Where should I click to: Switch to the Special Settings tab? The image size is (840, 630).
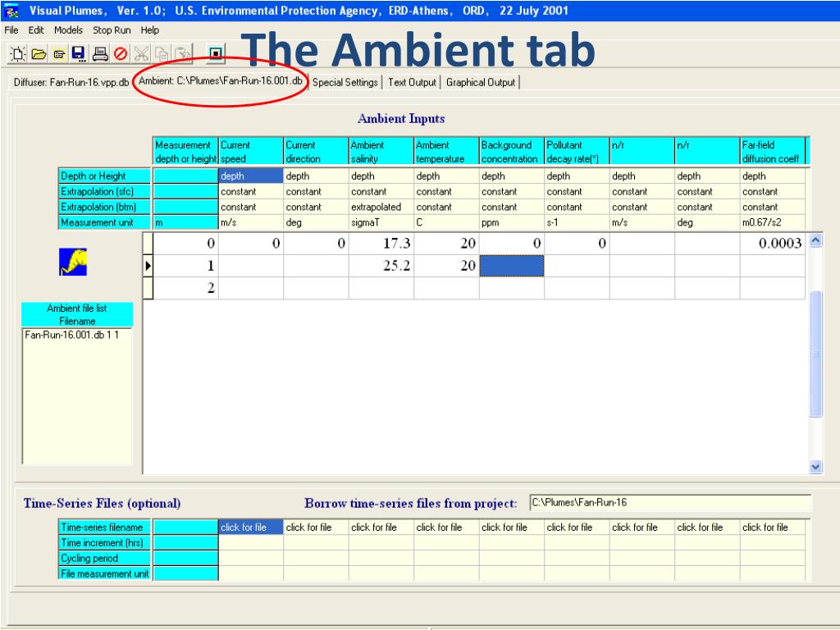click(345, 83)
